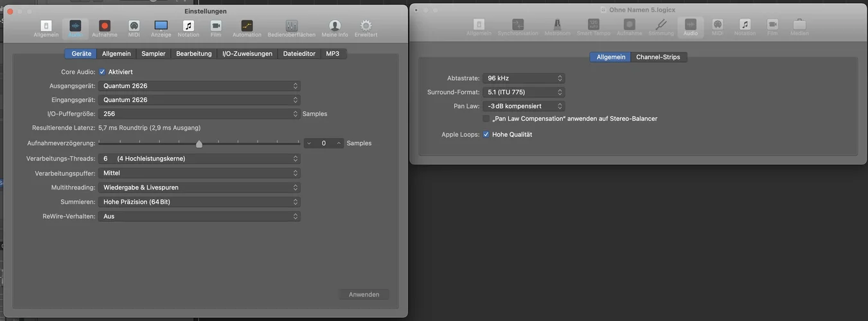
Task: Select the MIDI settings icon
Action: point(134,28)
